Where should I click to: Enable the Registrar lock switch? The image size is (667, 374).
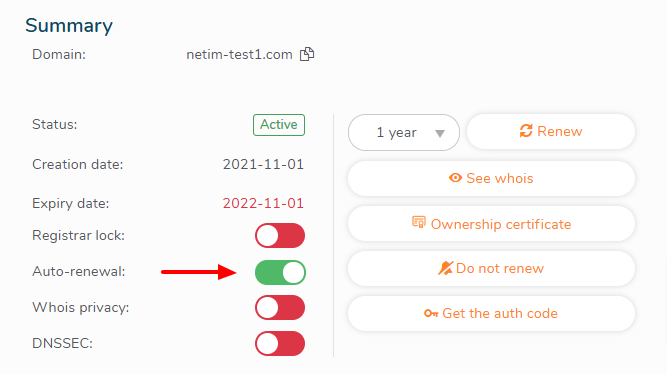point(280,235)
